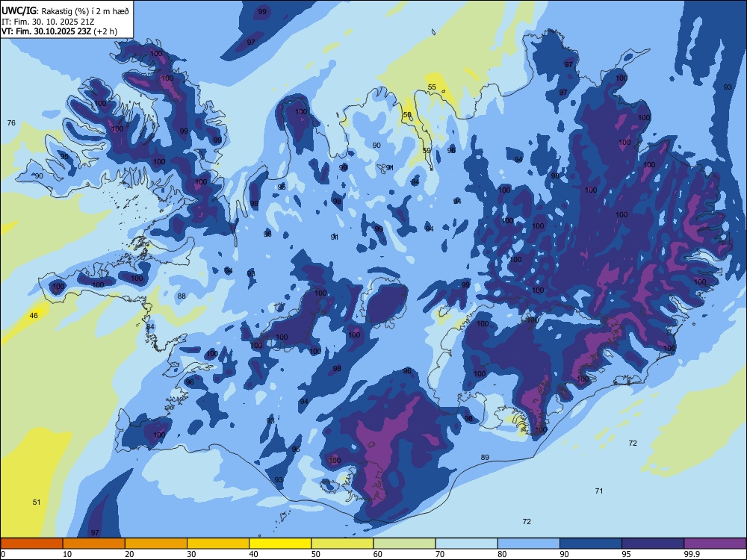747x560 pixels.
Task: Click the 'IT: Fim. 30. 10. 2025 21Z' line
Action: [47, 22]
